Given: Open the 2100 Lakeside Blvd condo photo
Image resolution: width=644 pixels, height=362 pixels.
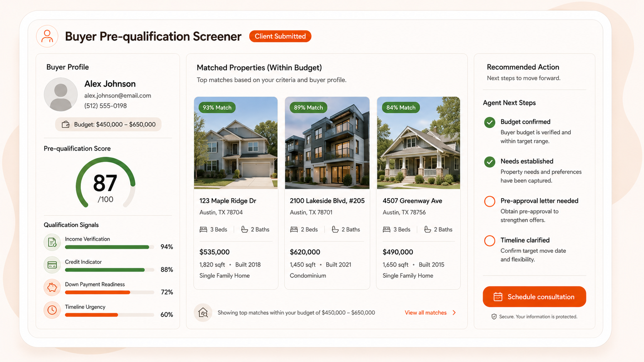Looking at the screenshot, I should [x=327, y=143].
